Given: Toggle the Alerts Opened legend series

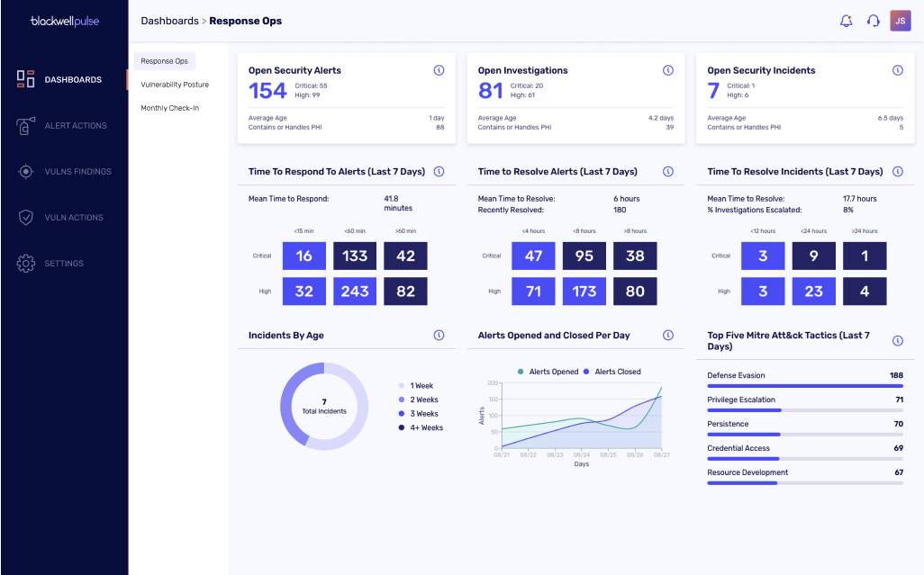Looking at the screenshot, I should coord(548,372).
